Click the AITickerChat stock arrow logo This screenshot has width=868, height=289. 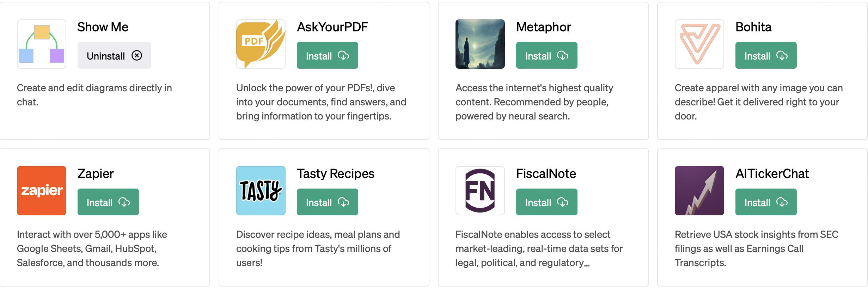(x=699, y=191)
